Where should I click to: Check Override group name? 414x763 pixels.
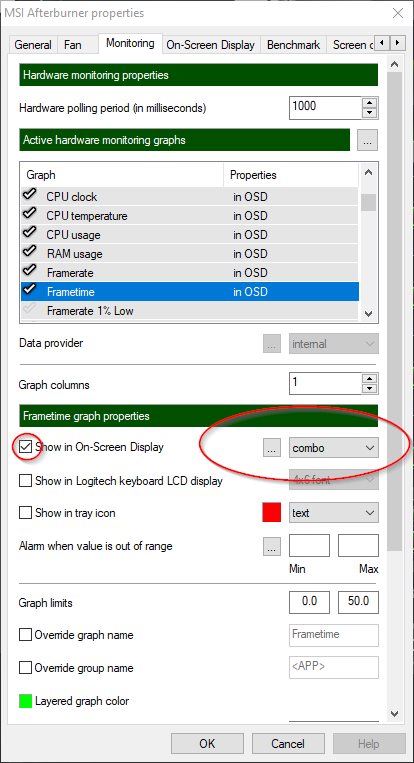tap(25, 668)
